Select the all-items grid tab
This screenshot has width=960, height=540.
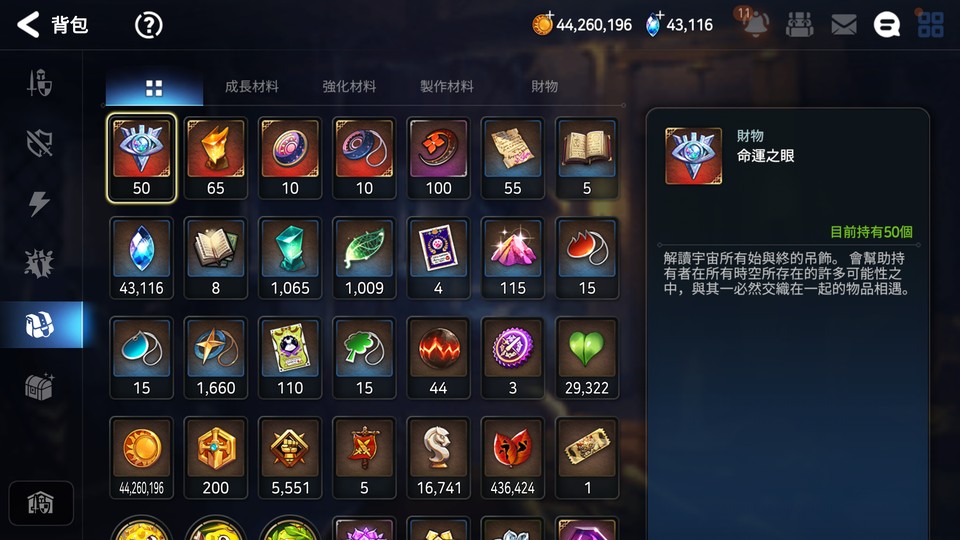(x=154, y=88)
